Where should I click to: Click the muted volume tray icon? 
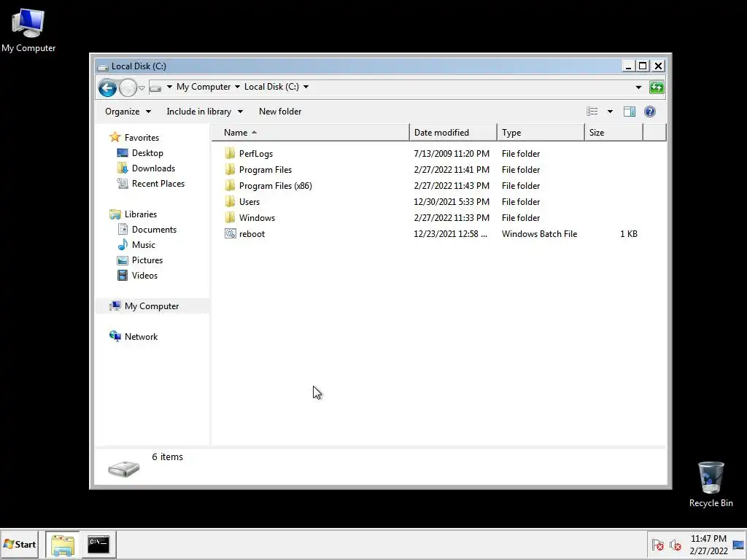coord(675,545)
